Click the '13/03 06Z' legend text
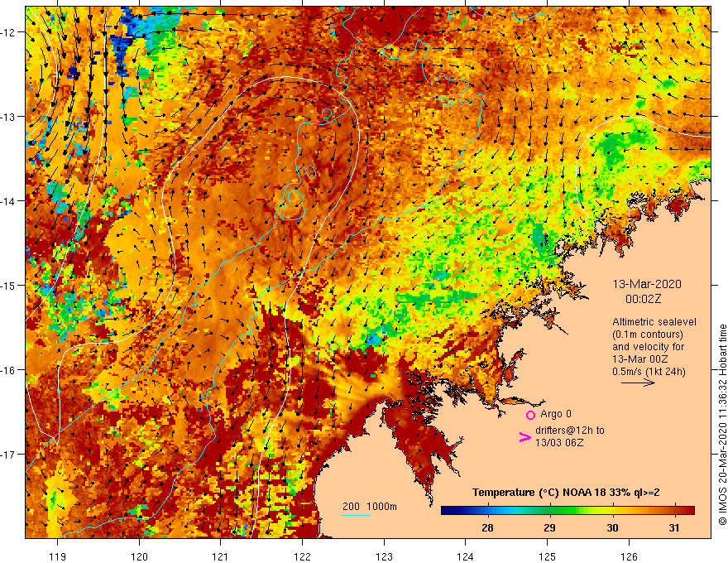728x563 pixels. pos(559,443)
